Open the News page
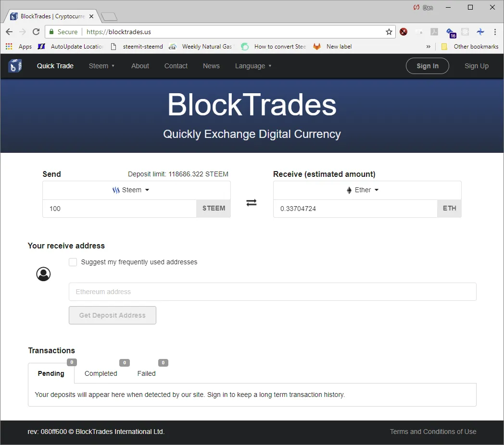Image resolution: width=504 pixels, height=445 pixels. tap(211, 66)
